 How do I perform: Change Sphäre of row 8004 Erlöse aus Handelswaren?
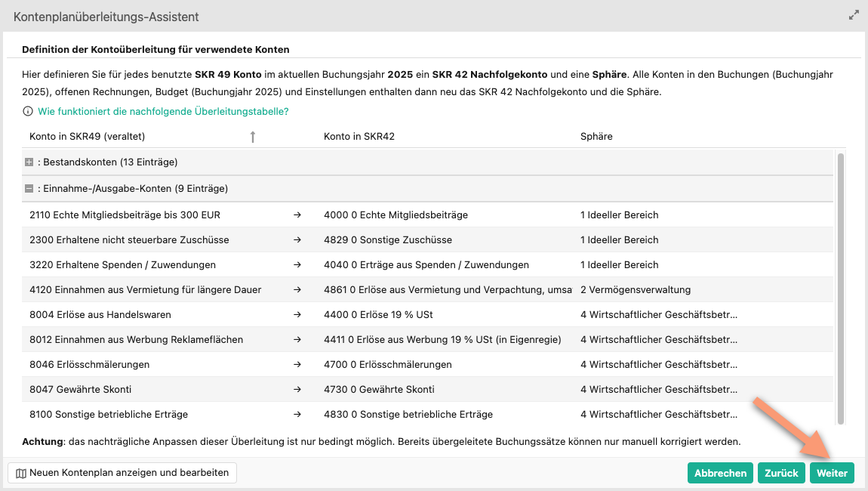click(659, 315)
